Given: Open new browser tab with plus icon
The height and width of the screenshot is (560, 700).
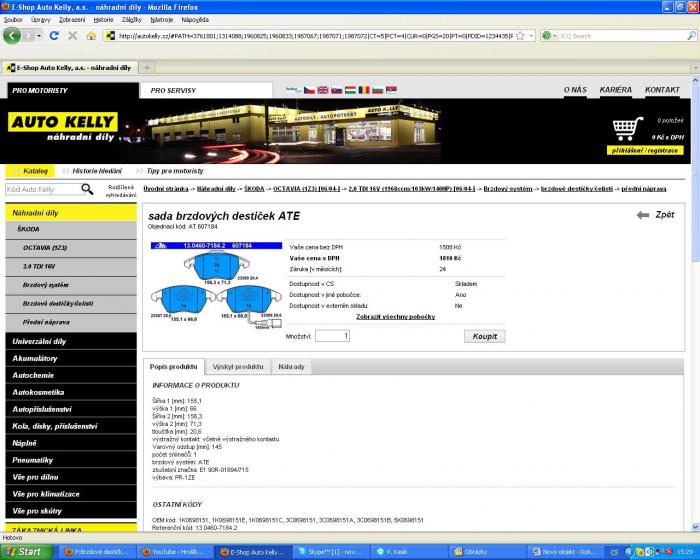Looking at the screenshot, I should (x=149, y=67).
